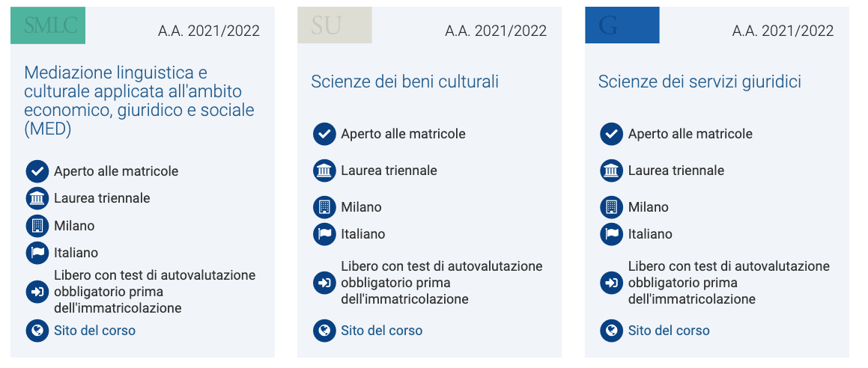Open Sito del corso link for beni culturali
Image resolution: width=868 pixels, height=368 pixels.
(x=381, y=331)
